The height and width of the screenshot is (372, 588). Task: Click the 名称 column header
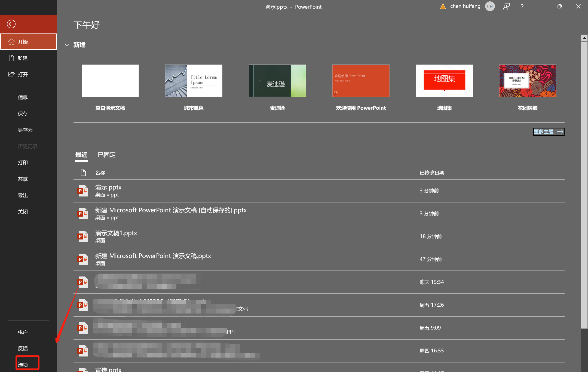pos(100,173)
